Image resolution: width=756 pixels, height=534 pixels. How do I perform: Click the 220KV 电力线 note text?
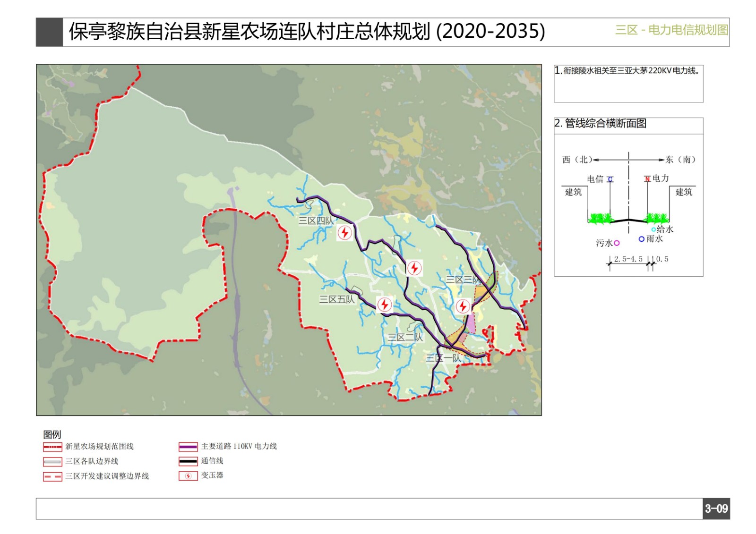click(630, 71)
